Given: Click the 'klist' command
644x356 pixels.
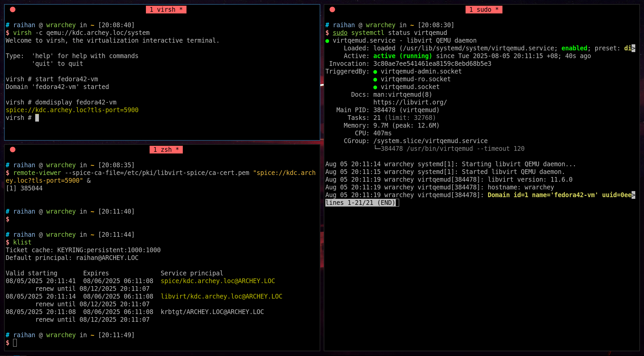Looking at the screenshot, I should [22, 242].
